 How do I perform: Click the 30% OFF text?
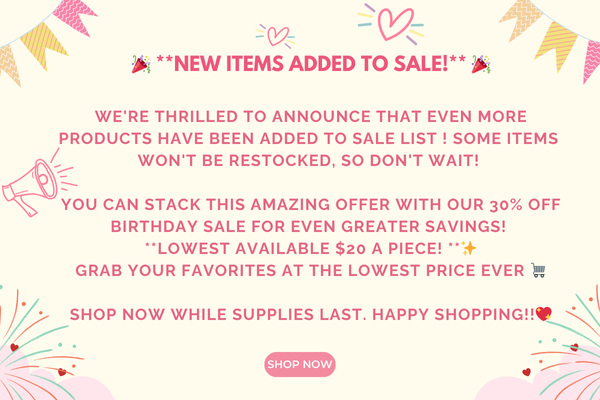coord(525,204)
